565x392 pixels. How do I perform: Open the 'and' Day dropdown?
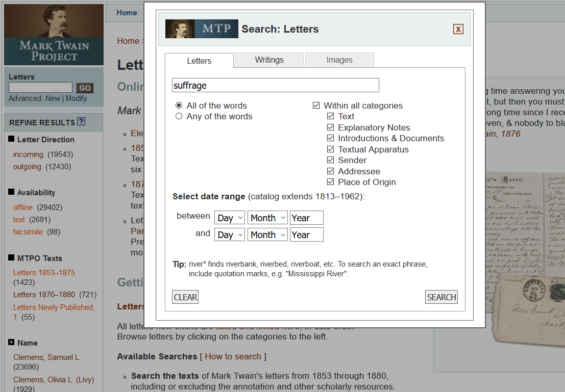click(230, 234)
